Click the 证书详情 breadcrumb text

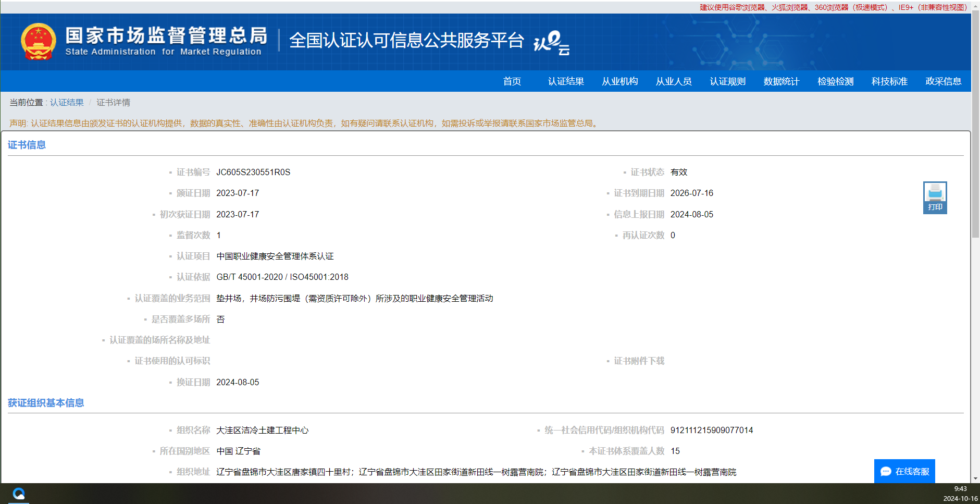tap(113, 102)
